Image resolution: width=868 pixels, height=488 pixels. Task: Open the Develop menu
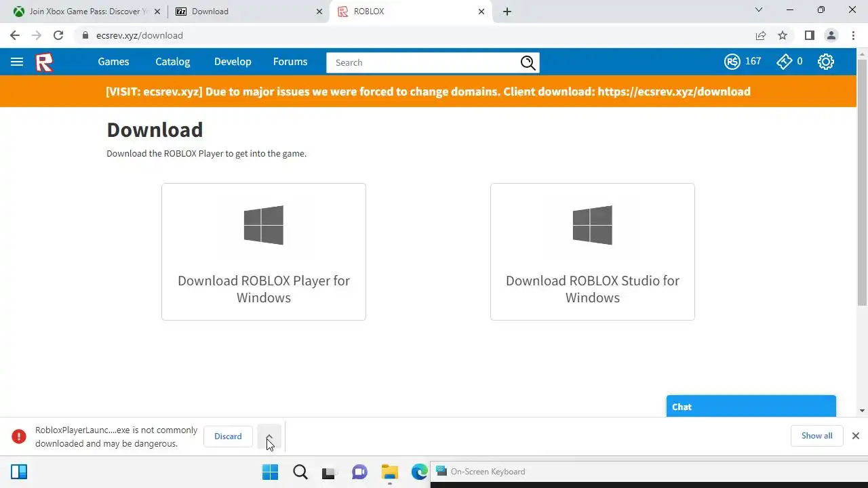(x=233, y=62)
